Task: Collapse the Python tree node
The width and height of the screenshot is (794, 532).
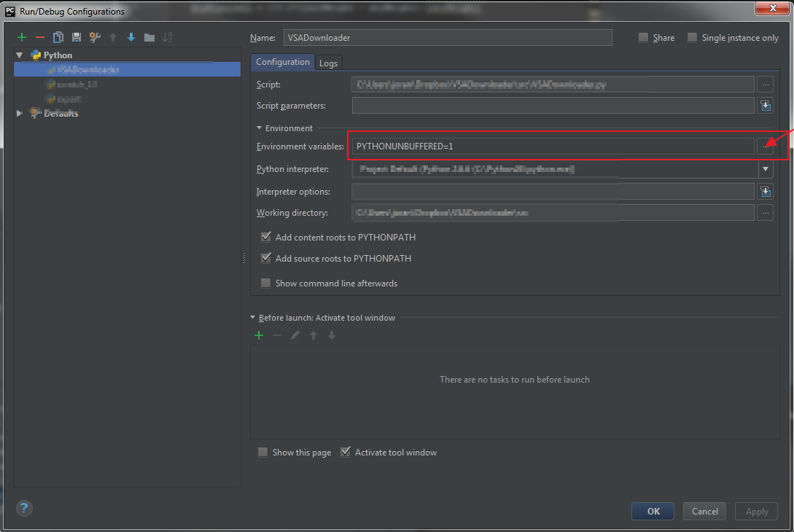Action: pyautogui.click(x=18, y=55)
